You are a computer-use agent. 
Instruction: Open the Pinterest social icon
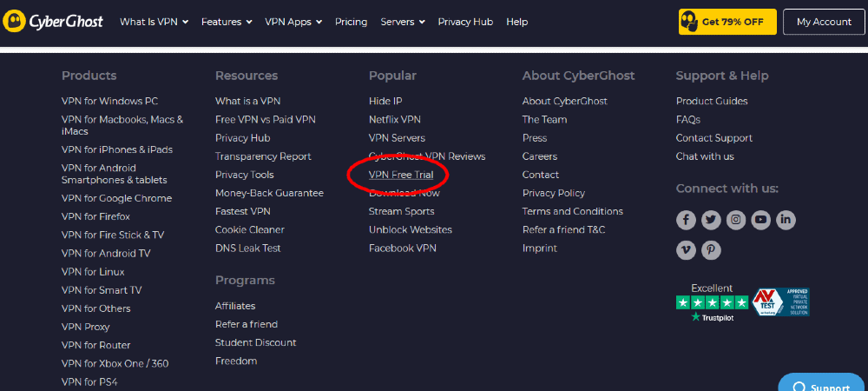click(711, 250)
